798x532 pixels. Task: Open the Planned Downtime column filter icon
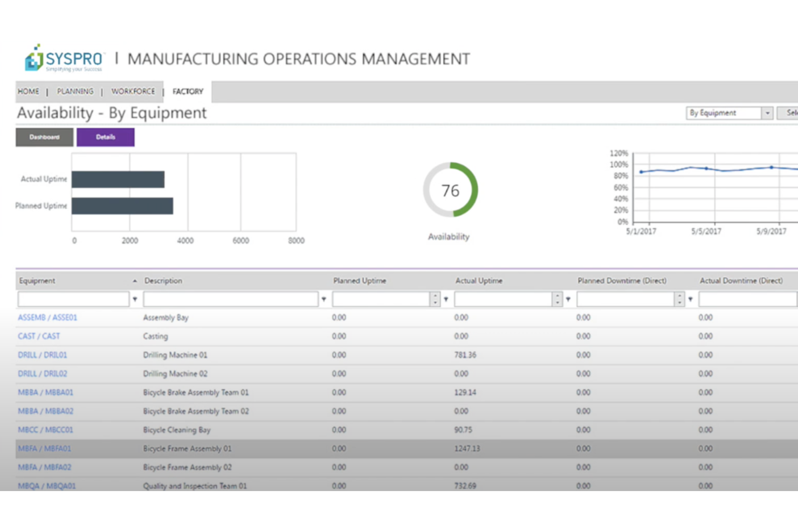690,299
